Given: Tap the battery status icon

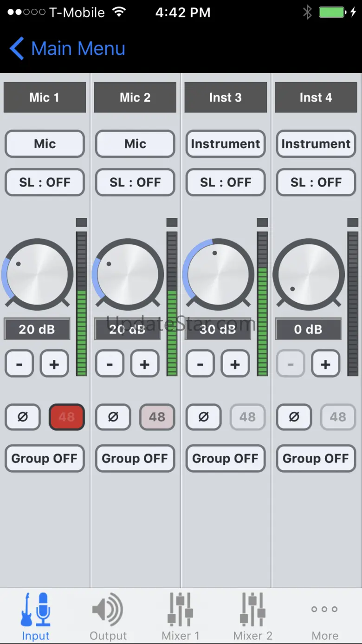Looking at the screenshot, I should tap(332, 12).
